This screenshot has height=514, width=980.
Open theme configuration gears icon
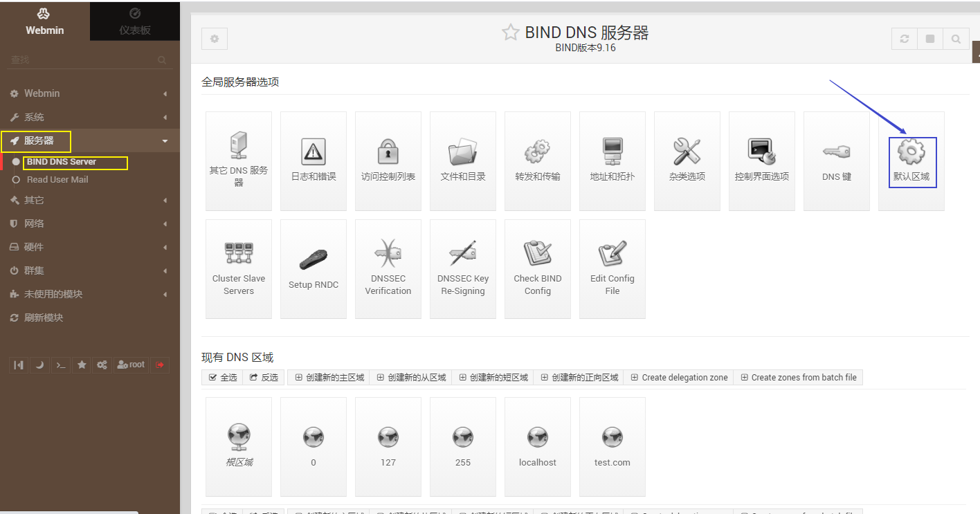click(102, 365)
